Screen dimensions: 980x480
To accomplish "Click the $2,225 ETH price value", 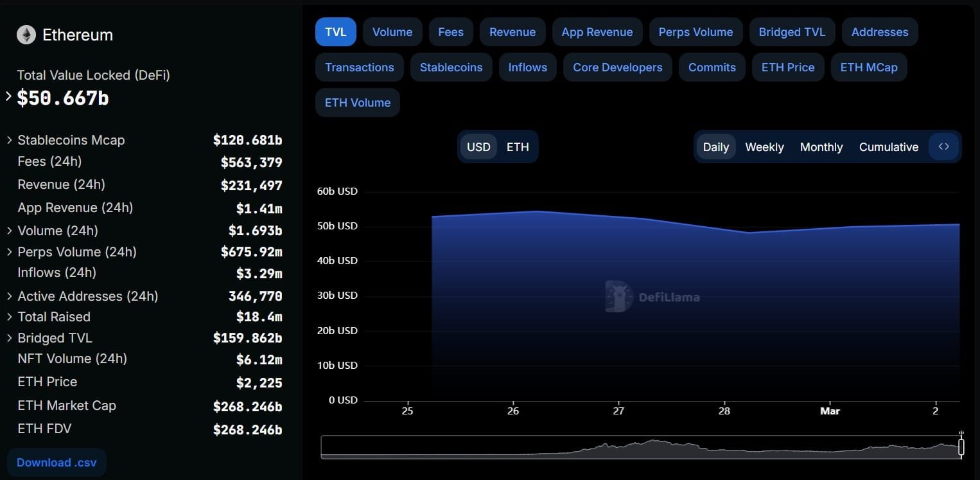I will click(x=259, y=383).
